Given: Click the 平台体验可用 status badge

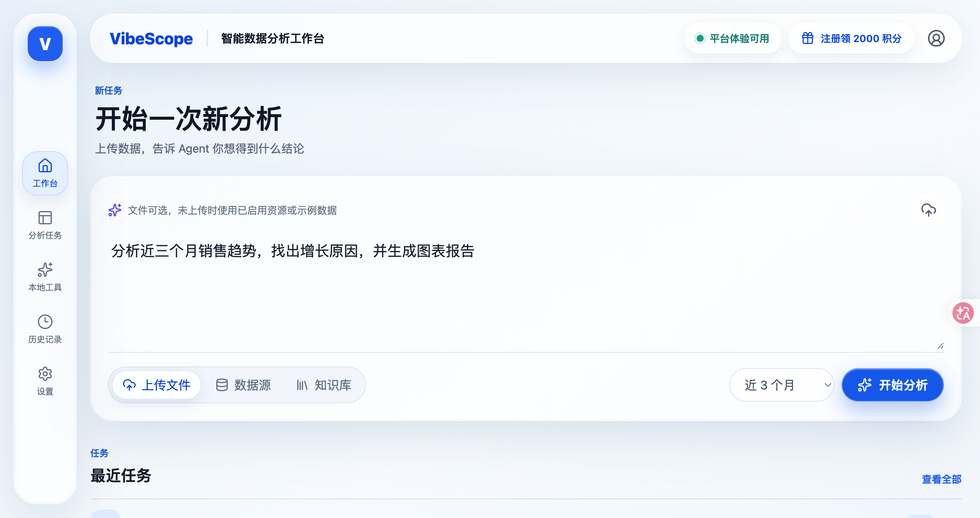Looking at the screenshot, I should coord(732,39).
